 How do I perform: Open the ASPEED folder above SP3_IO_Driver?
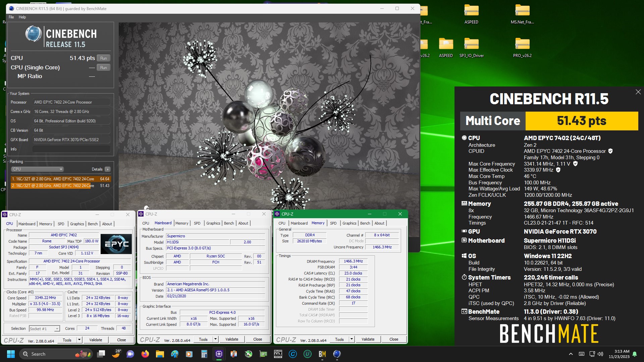point(471,14)
